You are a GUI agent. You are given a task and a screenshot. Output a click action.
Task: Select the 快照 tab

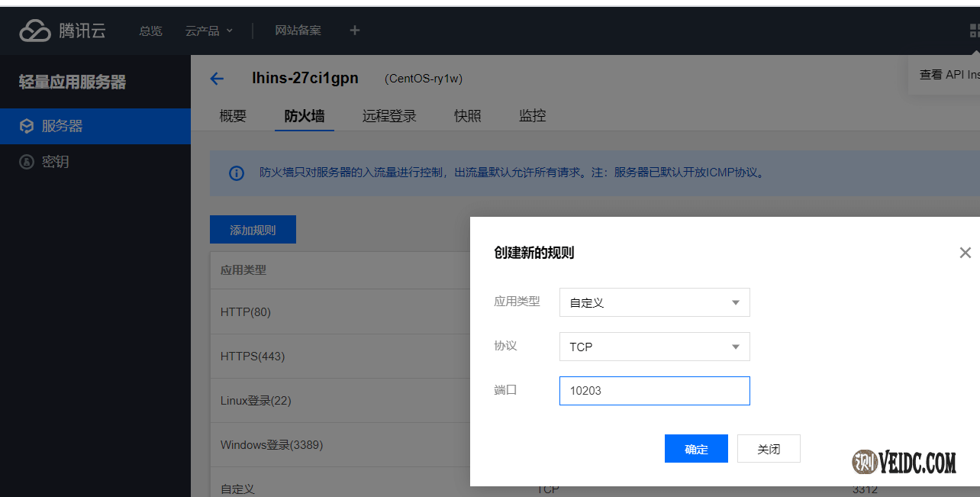467,116
